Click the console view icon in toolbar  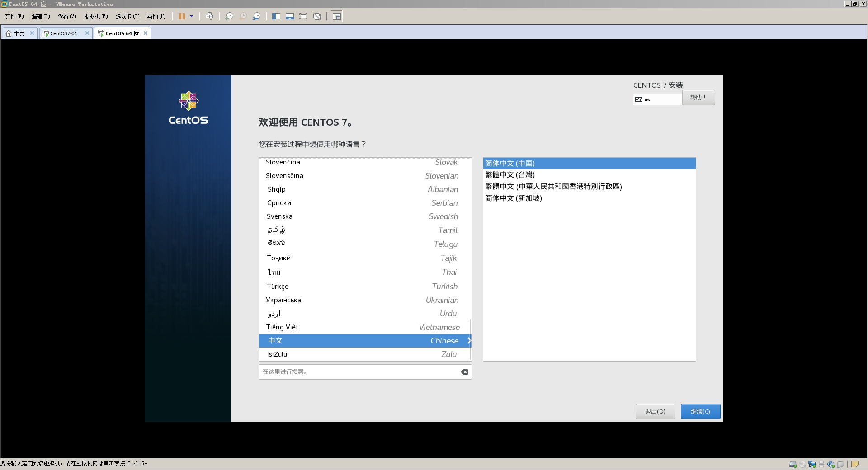(336, 16)
